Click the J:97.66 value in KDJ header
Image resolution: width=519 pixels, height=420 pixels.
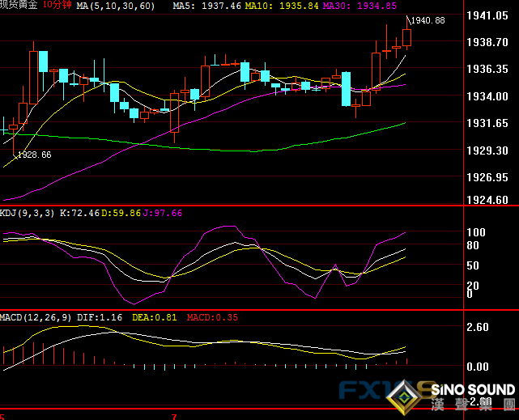pos(162,213)
